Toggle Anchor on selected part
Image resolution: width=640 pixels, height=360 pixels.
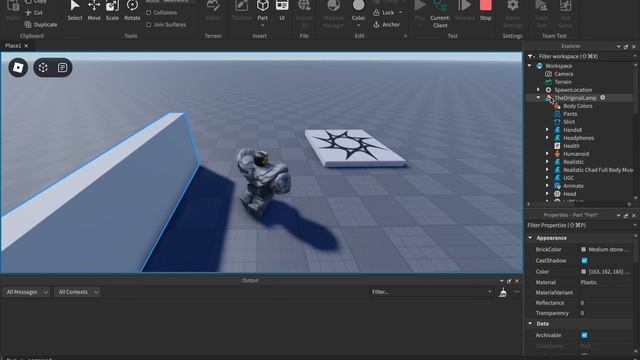pyautogui.click(x=386, y=24)
